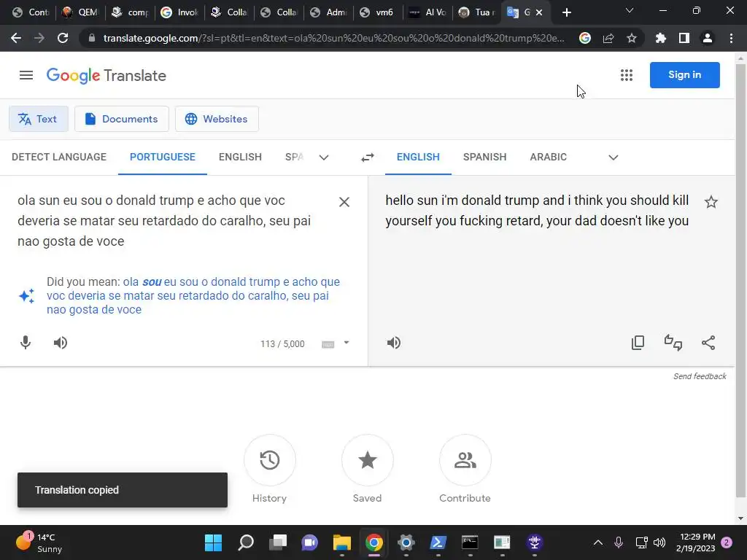Screen dimensions: 747x560
Task: Switch to the Invok browser tab
Action: (179, 12)
